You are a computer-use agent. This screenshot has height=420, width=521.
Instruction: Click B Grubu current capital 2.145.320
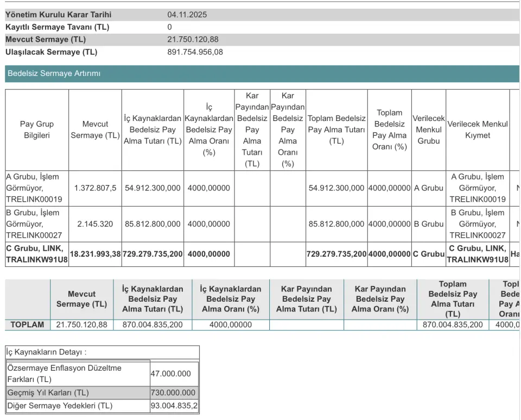(95, 224)
